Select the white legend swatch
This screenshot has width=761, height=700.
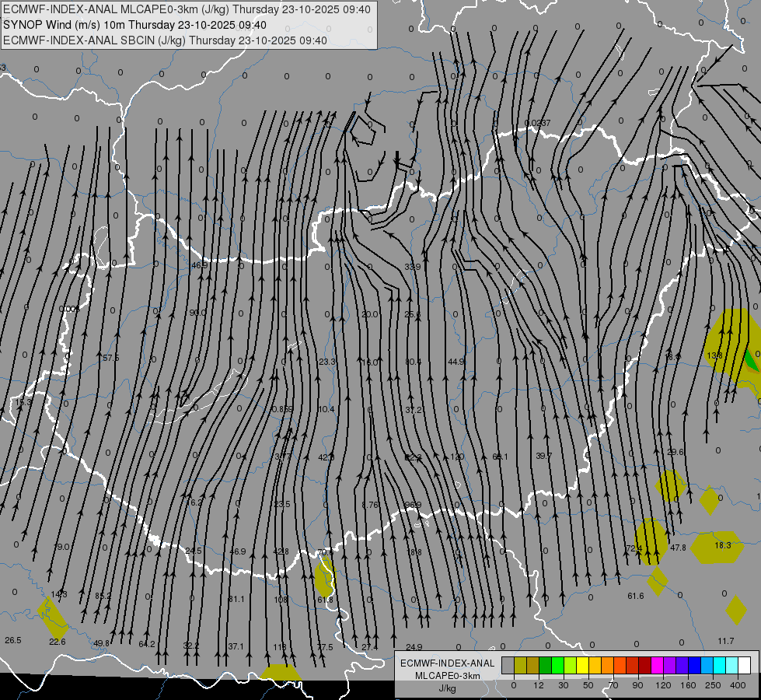(x=744, y=666)
